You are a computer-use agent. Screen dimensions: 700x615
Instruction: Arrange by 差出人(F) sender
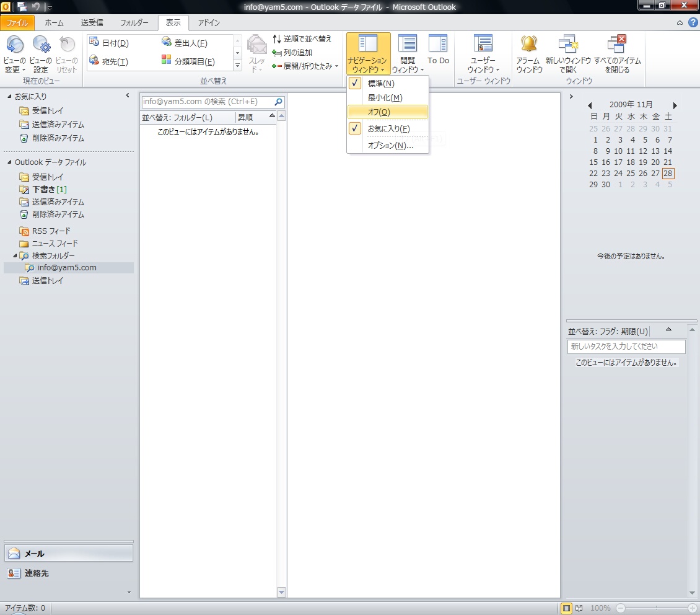(x=185, y=43)
